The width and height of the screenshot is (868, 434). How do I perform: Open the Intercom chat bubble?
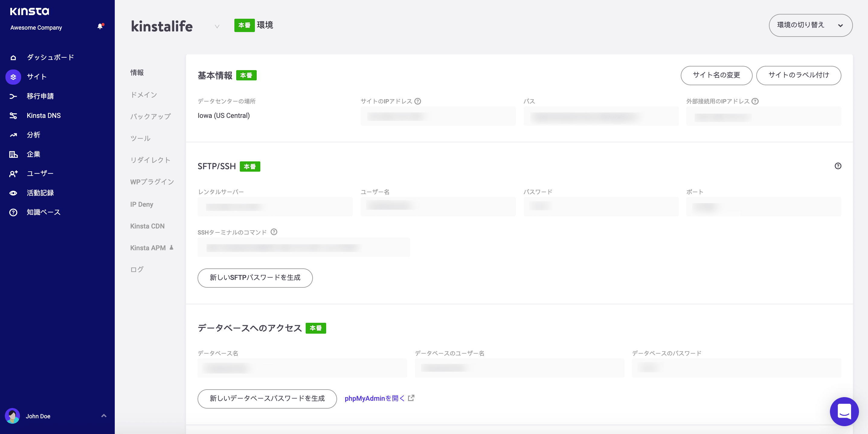point(844,411)
